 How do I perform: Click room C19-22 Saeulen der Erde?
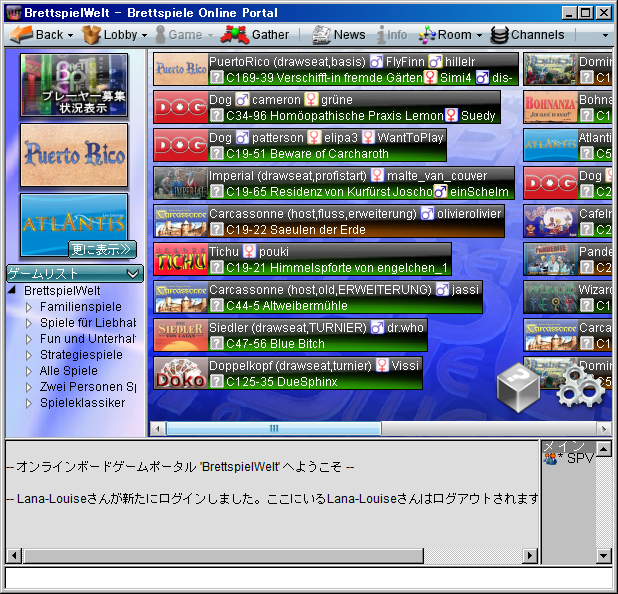[x=296, y=230]
